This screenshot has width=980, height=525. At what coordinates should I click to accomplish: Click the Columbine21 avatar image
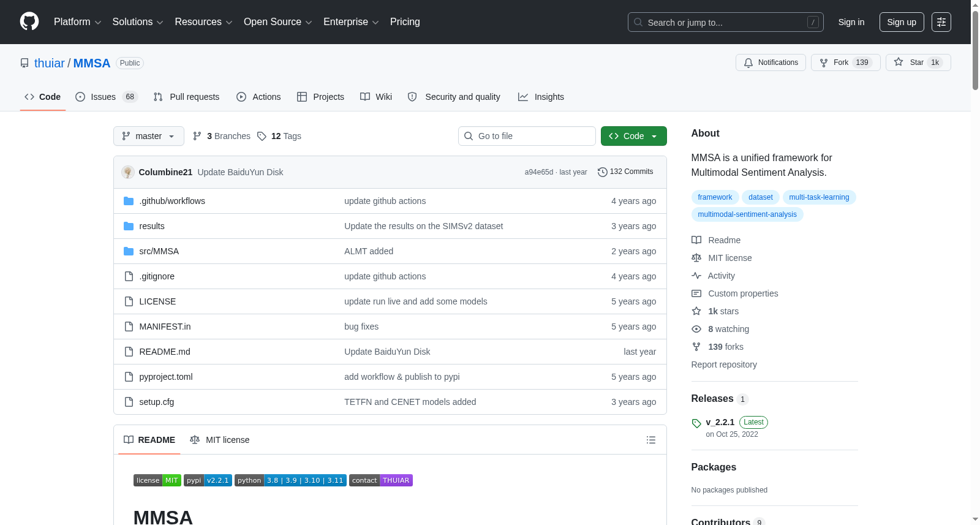point(128,172)
